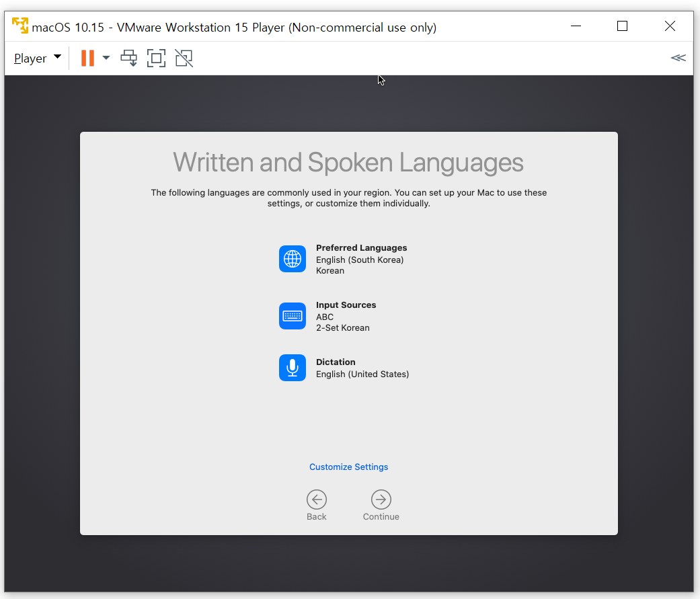Click the 2-Set Korean input source text

tap(342, 328)
